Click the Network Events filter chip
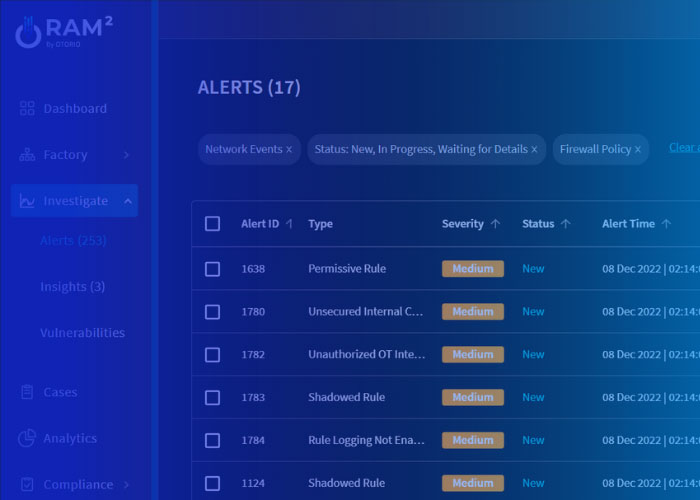This screenshot has width=700, height=500. 249,150
